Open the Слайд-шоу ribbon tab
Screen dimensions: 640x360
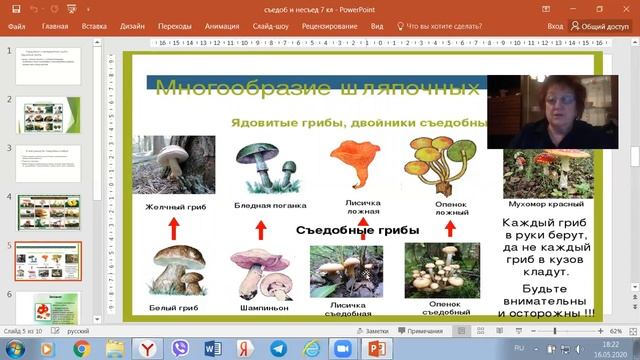(270, 26)
